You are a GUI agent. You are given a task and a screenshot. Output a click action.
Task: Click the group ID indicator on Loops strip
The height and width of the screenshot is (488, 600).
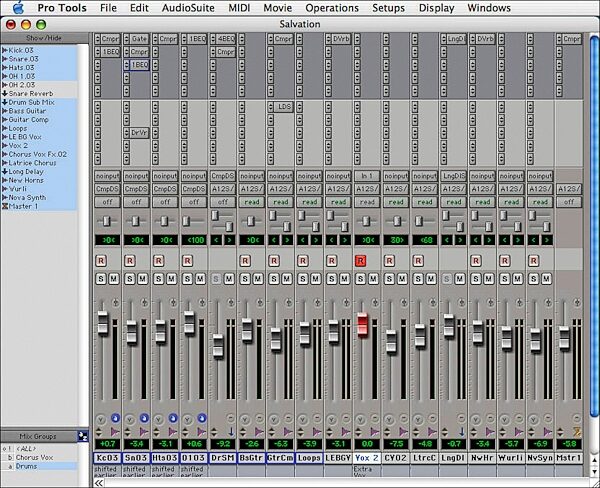pos(317,419)
